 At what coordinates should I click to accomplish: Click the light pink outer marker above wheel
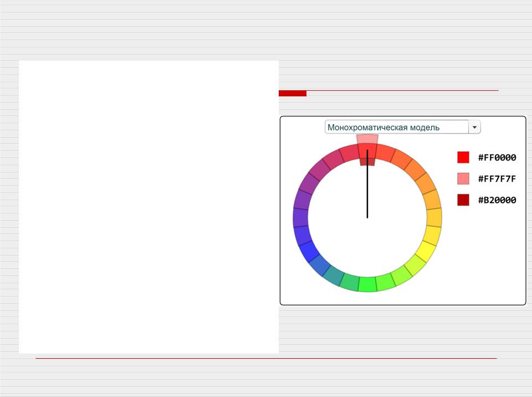pos(367,139)
